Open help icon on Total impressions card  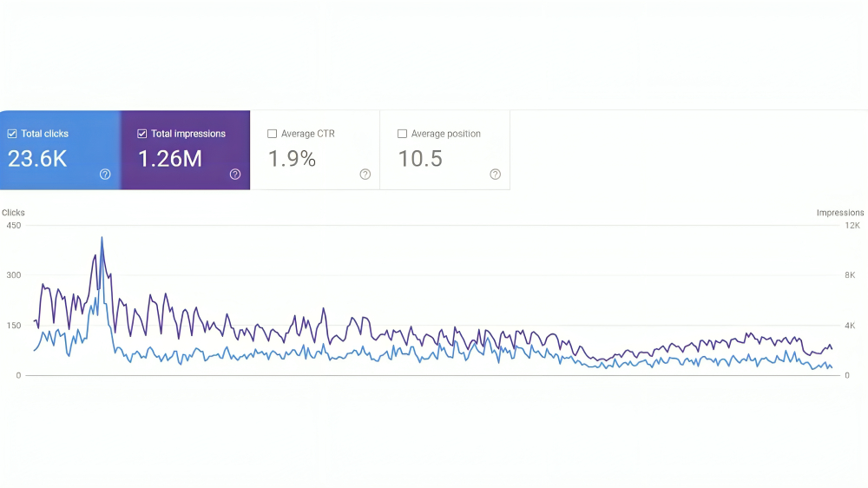click(235, 174)
